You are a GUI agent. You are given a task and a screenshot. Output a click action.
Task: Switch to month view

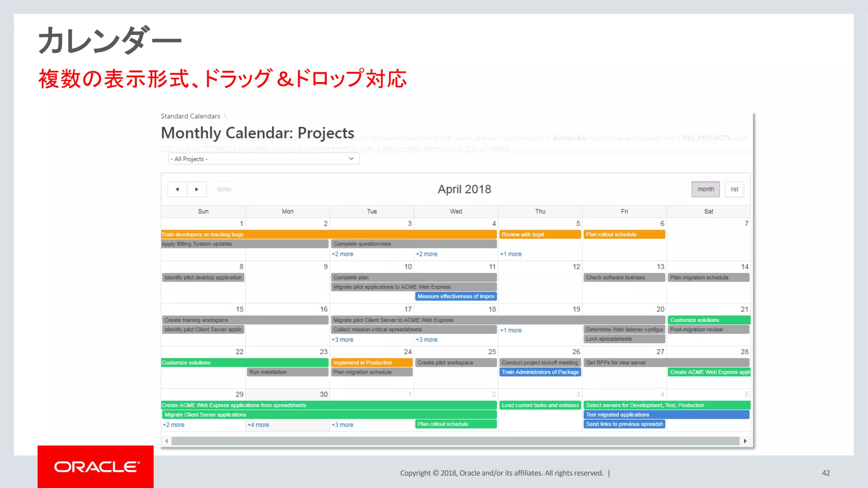(x=706, y=189)
